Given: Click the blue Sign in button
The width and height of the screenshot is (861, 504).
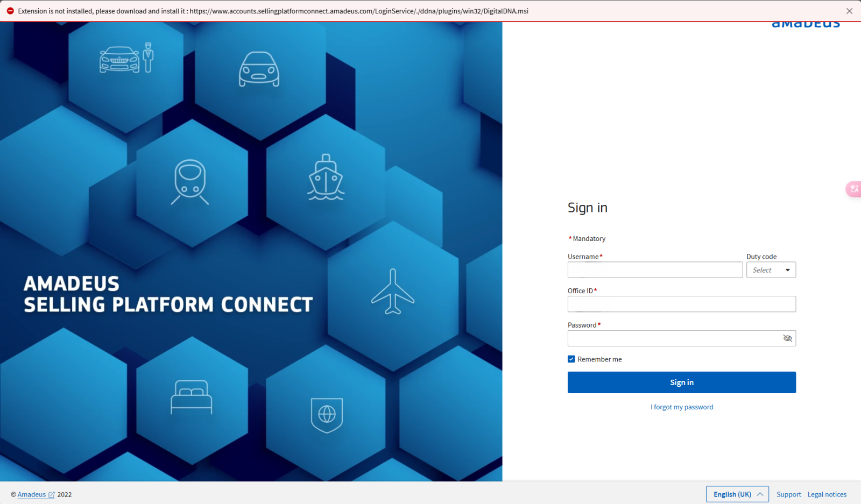Looking at the screenshot, I should (x=682, y=382).
